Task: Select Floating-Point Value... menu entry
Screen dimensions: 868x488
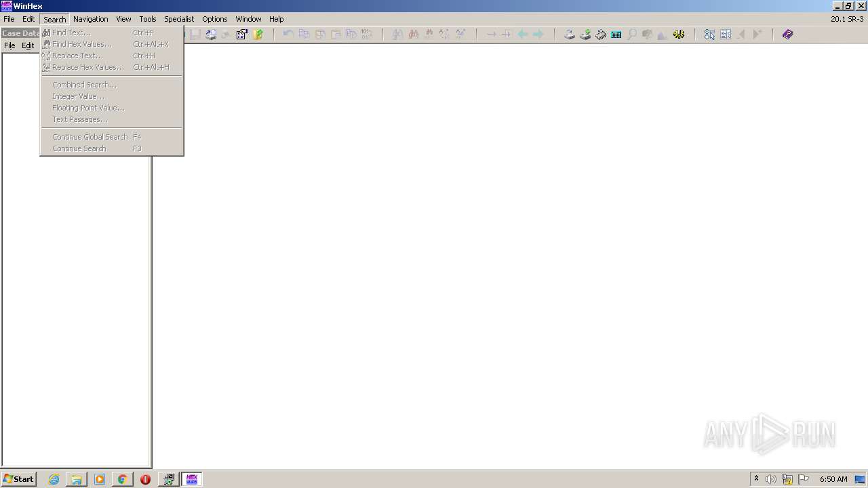Action: point(112,108)
